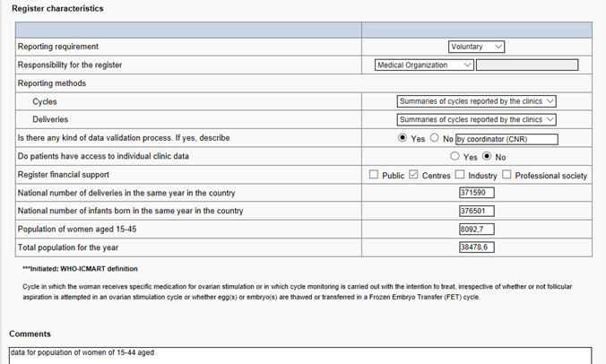Screen dimensions: 606x364
Task: Click the national deliveries field 371590
Action: pos(477,193)
